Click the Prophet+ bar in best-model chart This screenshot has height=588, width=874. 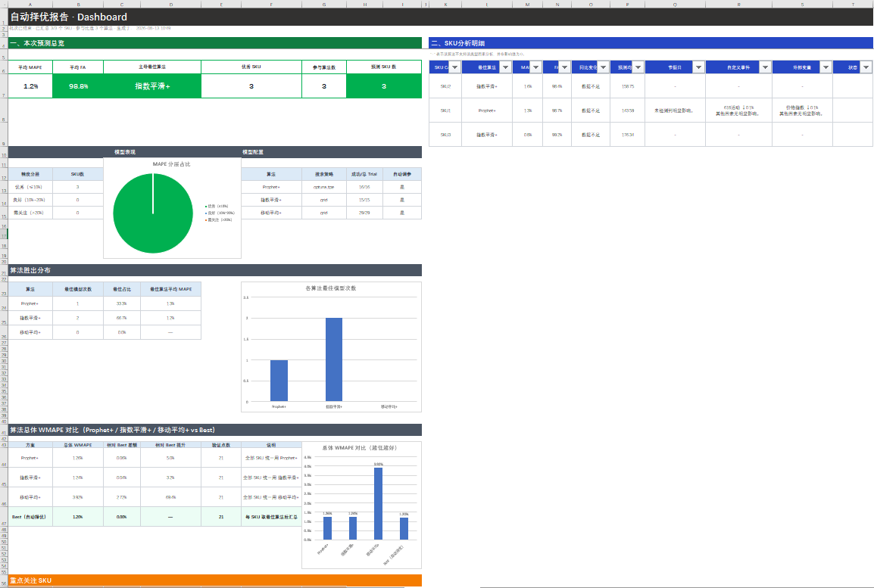[x=279, y=381]
